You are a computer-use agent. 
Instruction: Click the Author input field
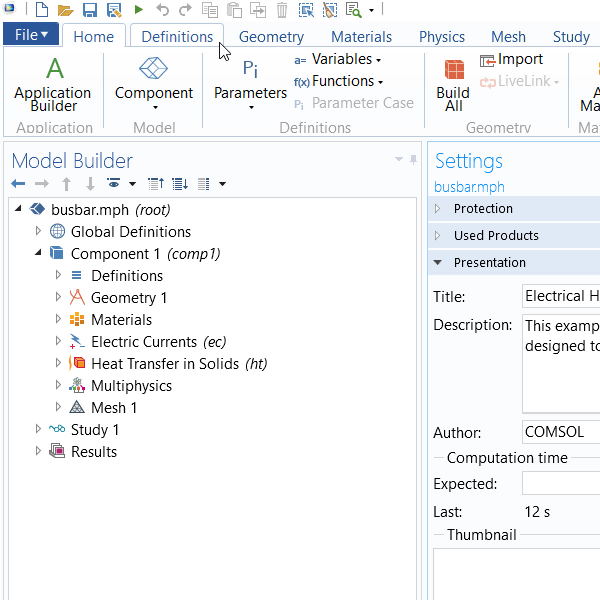[560, 433]
